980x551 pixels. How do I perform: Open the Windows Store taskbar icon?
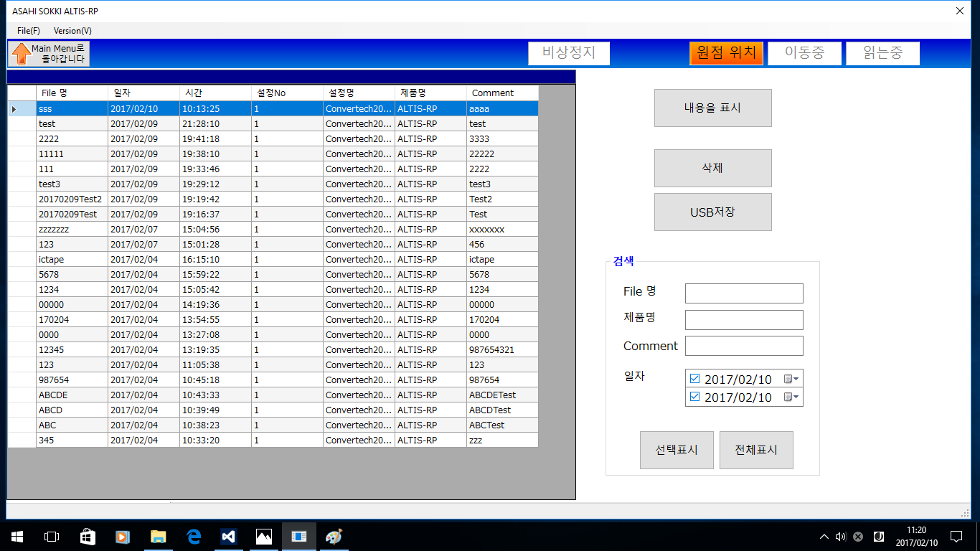pos(88,536)
